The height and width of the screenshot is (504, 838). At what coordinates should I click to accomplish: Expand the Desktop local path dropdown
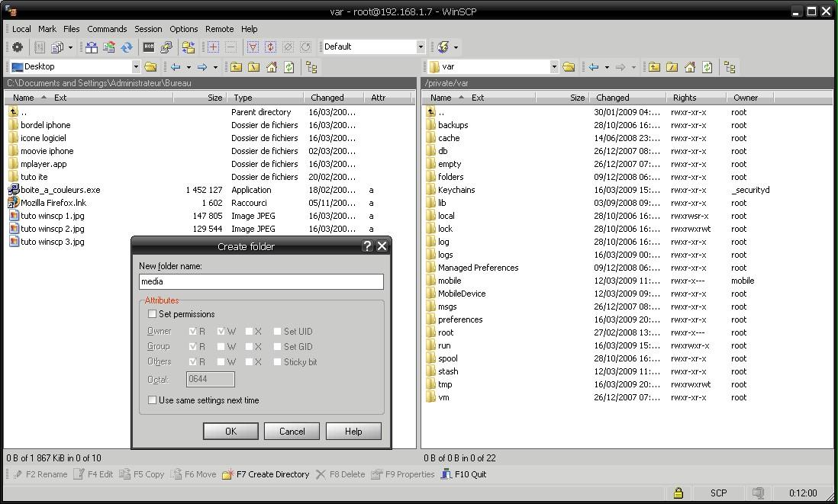pyautogui.click(x=137, y=66)
